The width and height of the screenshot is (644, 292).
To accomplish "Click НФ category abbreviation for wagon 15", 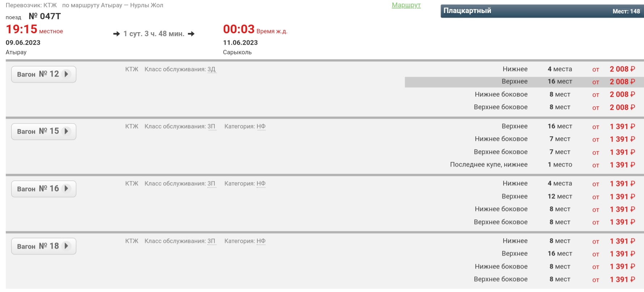I will [261, 126].
